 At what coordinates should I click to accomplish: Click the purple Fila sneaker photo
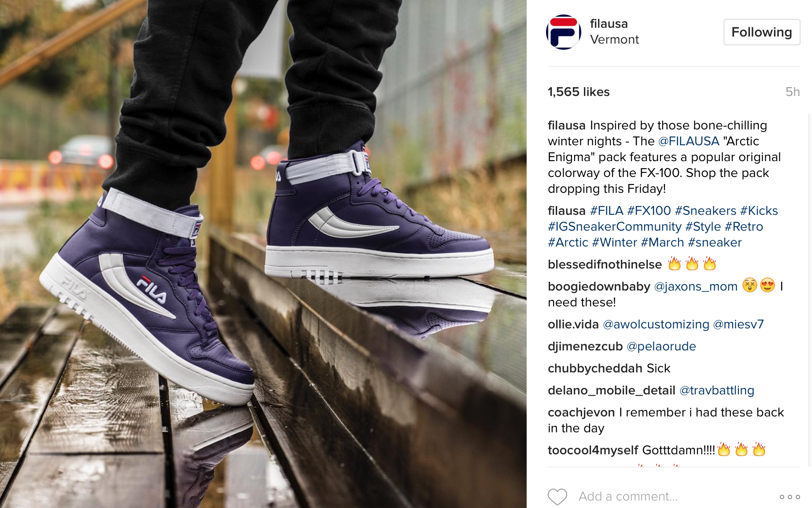263,254
